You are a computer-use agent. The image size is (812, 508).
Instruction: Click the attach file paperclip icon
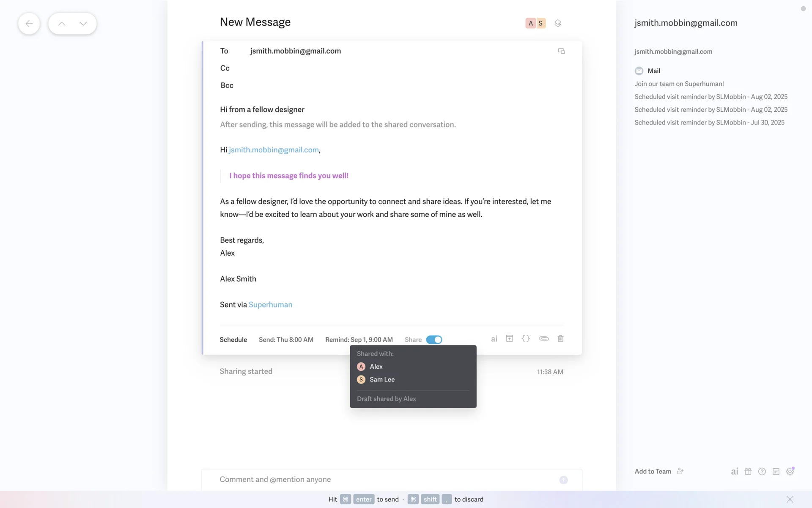[x=544, y=339]
